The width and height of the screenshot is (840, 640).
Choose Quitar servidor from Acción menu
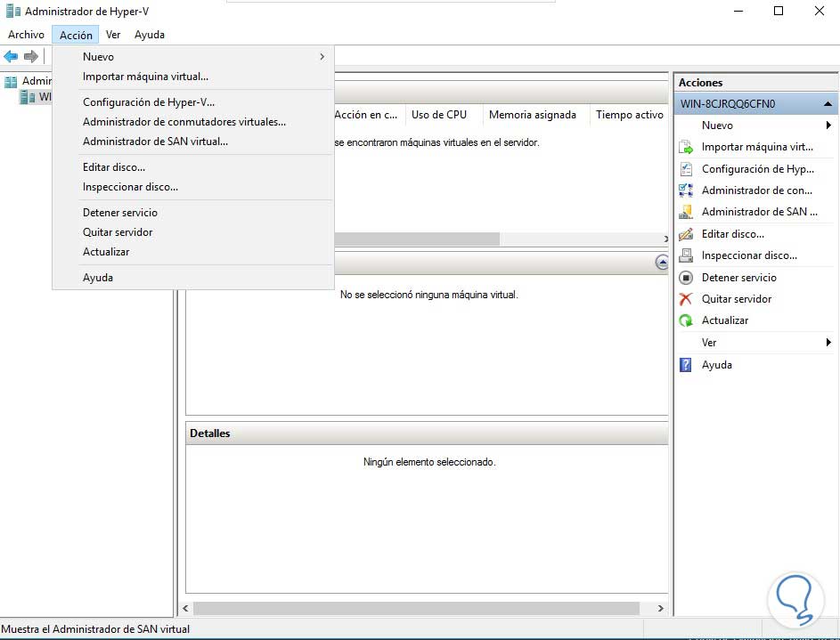coord(193,232)
